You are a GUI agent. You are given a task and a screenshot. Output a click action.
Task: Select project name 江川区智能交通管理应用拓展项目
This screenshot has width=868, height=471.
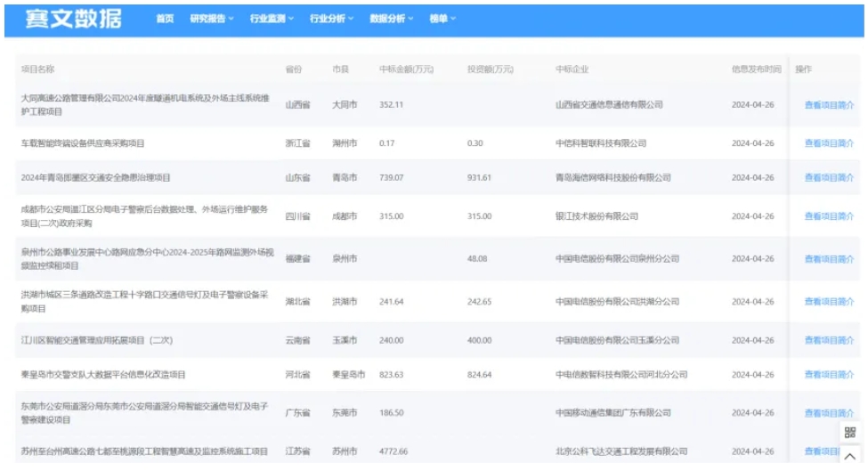tap(97, 340)
